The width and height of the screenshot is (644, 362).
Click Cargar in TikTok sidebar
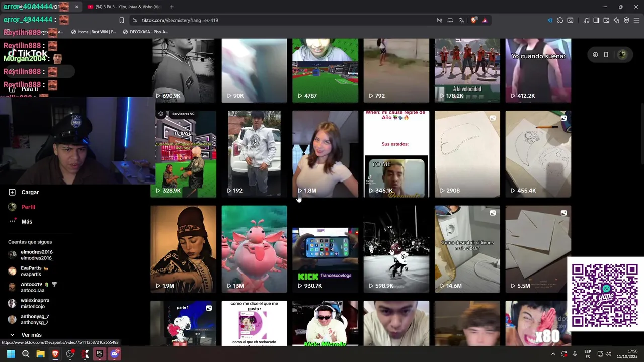point(24,192)
